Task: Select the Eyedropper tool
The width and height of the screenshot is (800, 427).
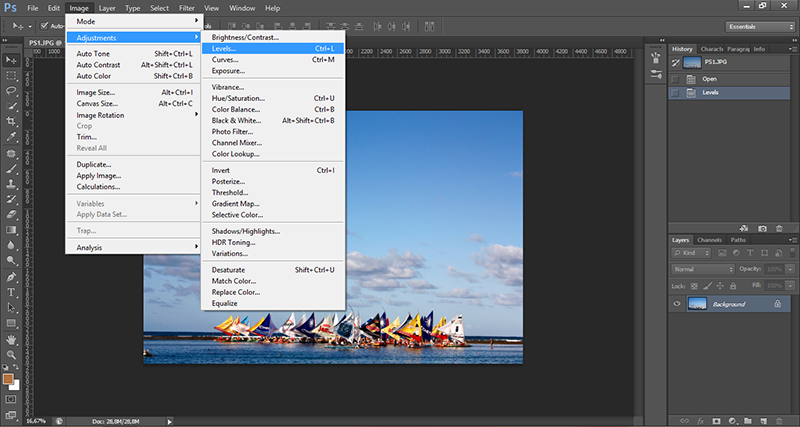Action: tap(11, 137)
